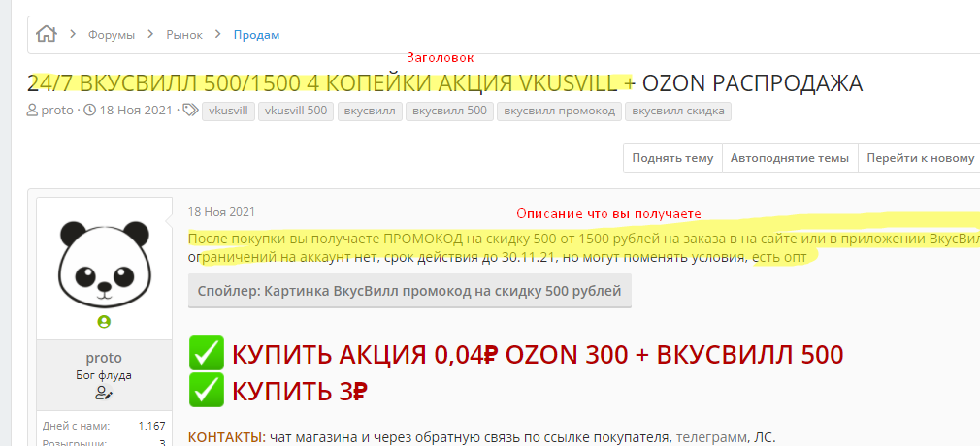
Task: Open the home icon in breadcrumbs
Action: click(x=47, y=34)
